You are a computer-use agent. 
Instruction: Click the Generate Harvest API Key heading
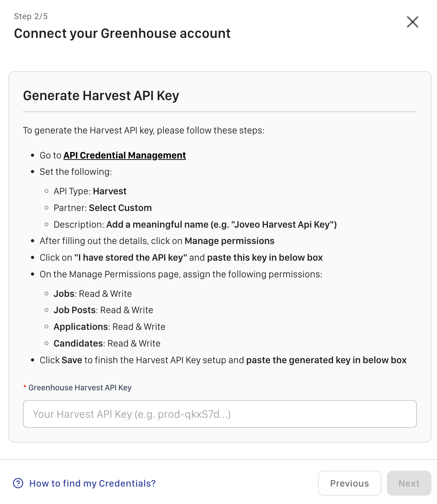click(101, 96)
